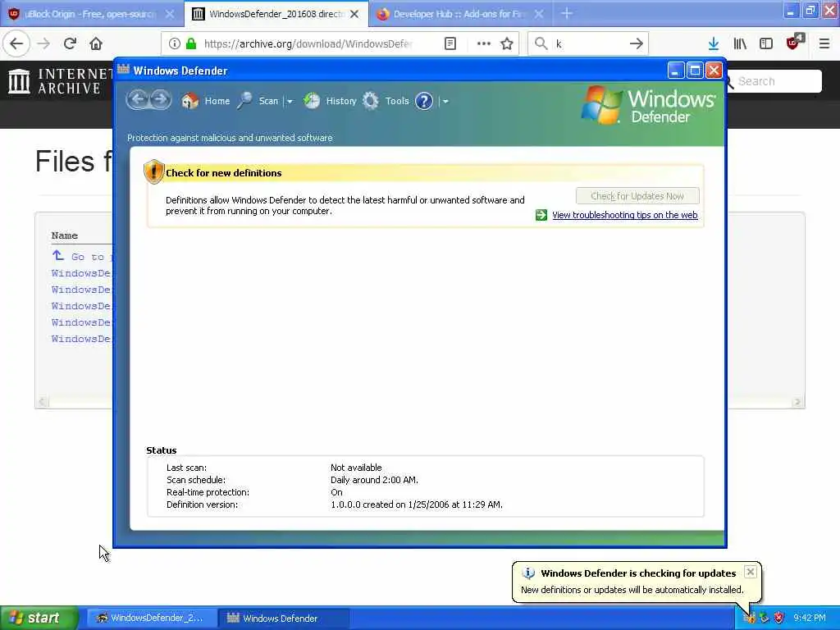The height and width of the screenshot is (630, 840).
Task: Open View troubleshooting tips on the web
Action: [x=624, y=215]
